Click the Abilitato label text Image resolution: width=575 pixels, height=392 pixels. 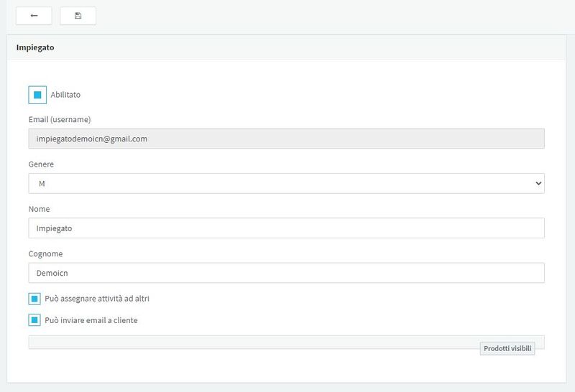pos(65,95)
